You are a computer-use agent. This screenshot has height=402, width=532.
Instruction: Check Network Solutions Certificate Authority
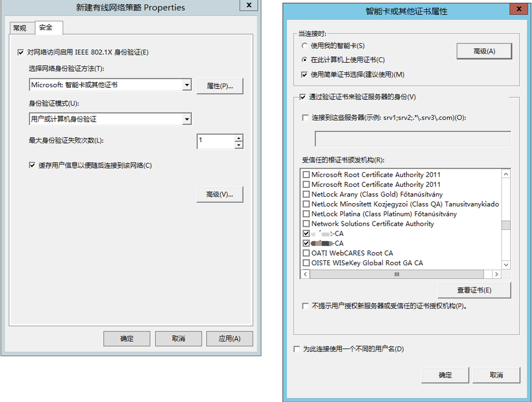click(306, 224)
